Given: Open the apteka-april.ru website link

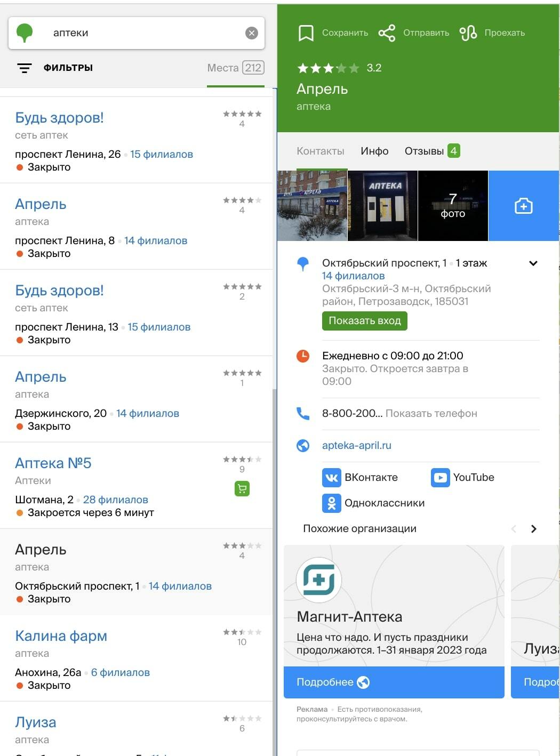Looking at the screenshot, I should pyautogui.click(x=357, y=445).
